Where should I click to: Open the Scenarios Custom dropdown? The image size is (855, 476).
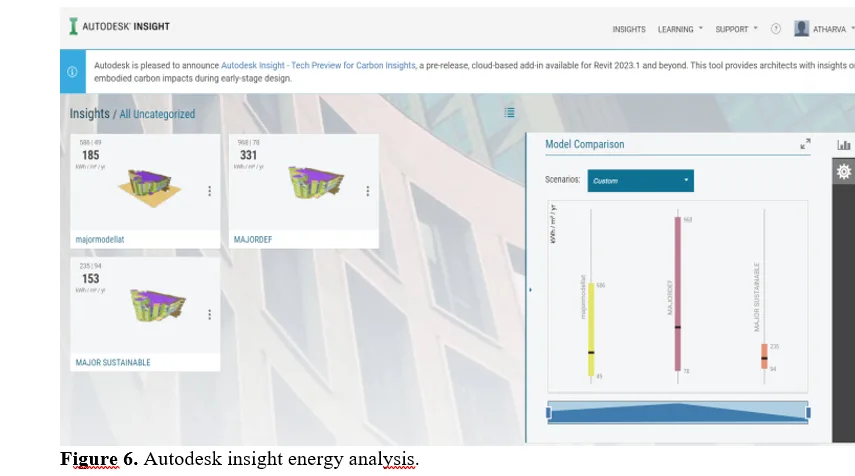click(641, 180)
